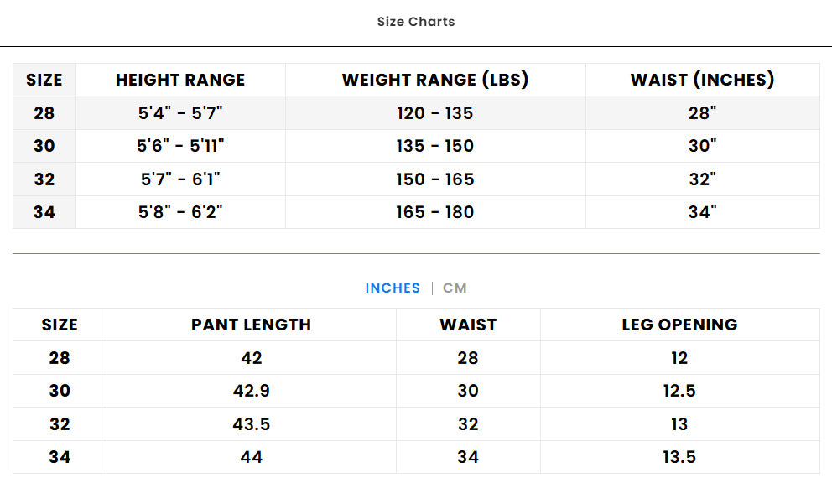Click the 165 - 180 weight range cell
The width and height of the screenshot is (832, 504).
435,212
